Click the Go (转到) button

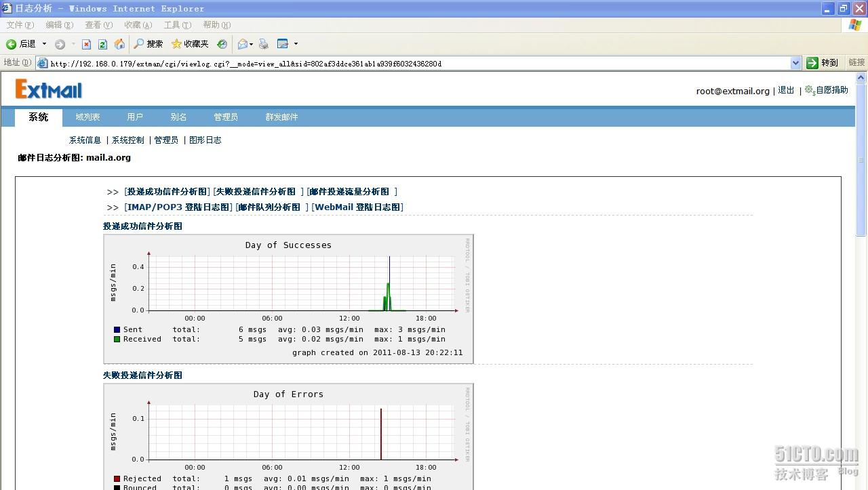point(823,63)
